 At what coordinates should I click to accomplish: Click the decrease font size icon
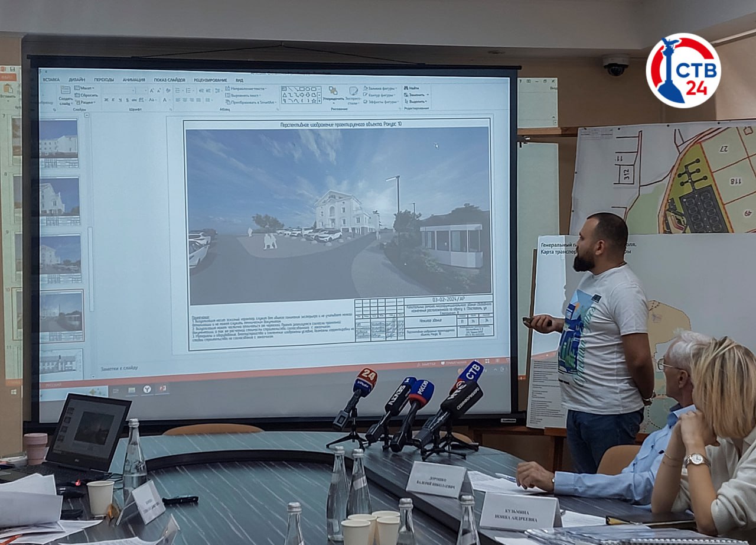pos(159,90)
